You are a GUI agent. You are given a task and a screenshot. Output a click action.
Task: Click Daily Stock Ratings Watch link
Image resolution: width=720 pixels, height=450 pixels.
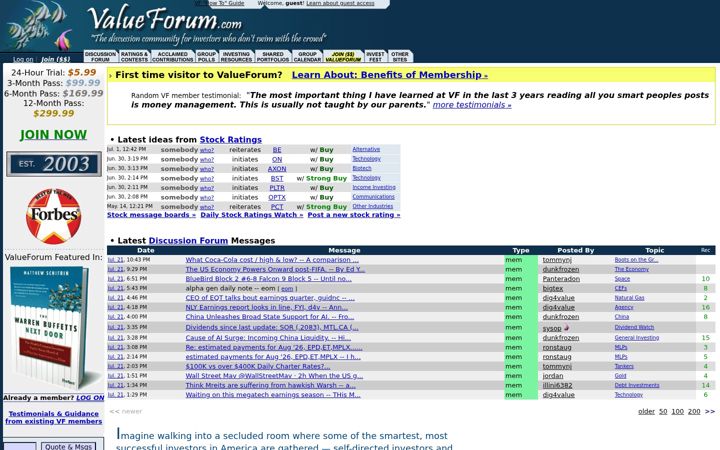(x=252, y=215)
